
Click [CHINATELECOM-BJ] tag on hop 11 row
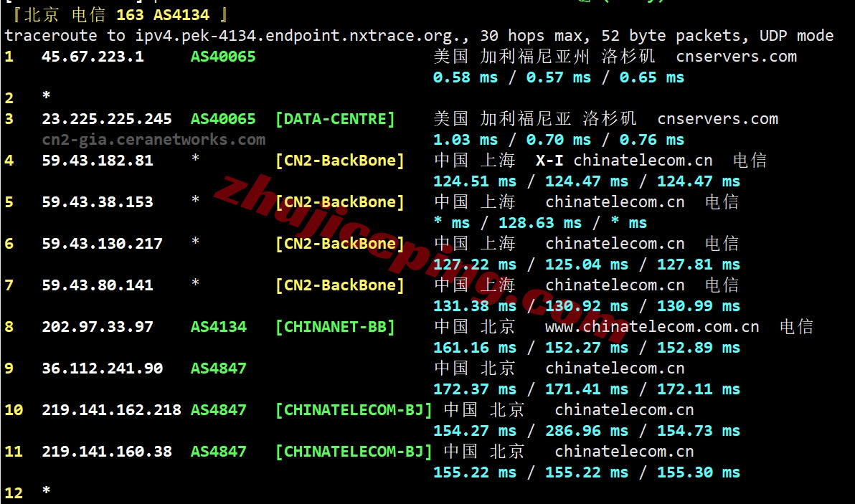(x=354, y=452)
